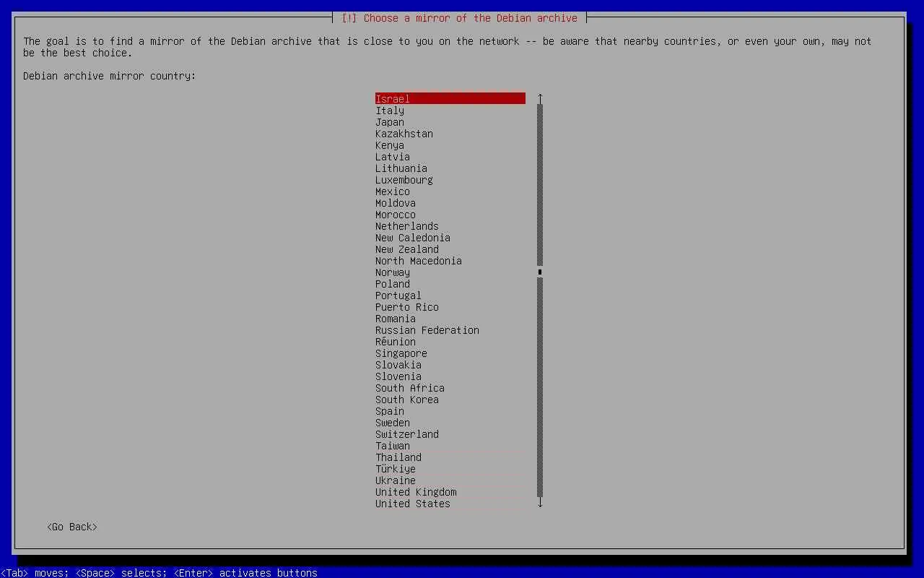
Task: Select Mexico from the mirror list
Action: (450, 191)
